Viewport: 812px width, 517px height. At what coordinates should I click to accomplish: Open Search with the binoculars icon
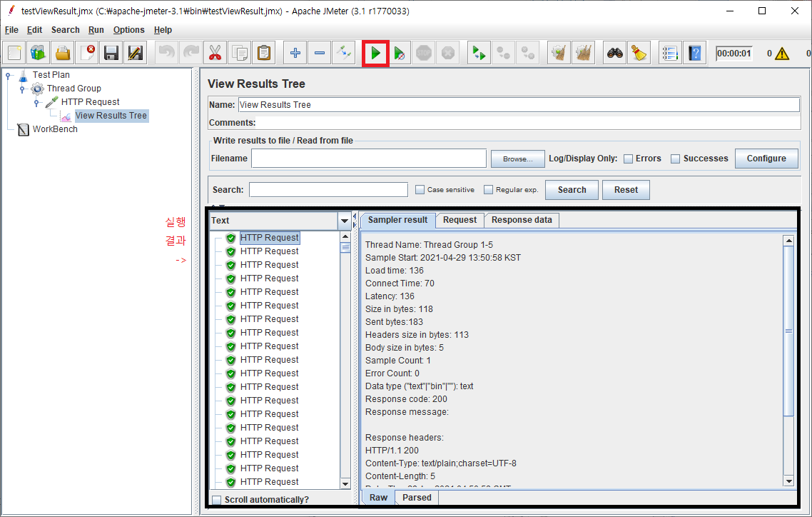[614, 53]
